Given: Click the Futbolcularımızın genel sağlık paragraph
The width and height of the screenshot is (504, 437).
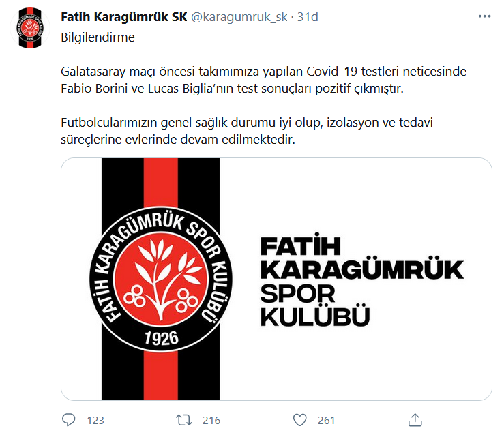Looking at the screenshot, I should (247, 131).
